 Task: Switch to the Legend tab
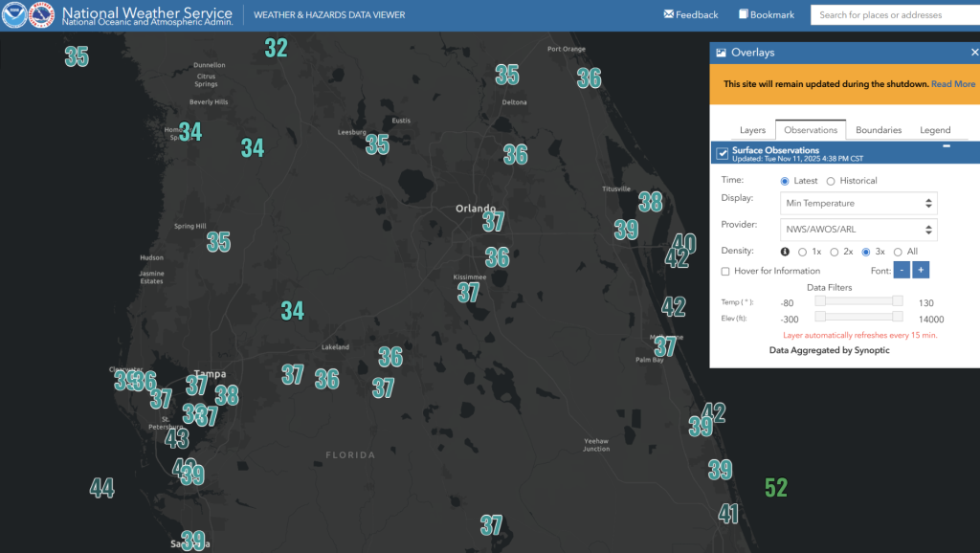coord(935,130)
